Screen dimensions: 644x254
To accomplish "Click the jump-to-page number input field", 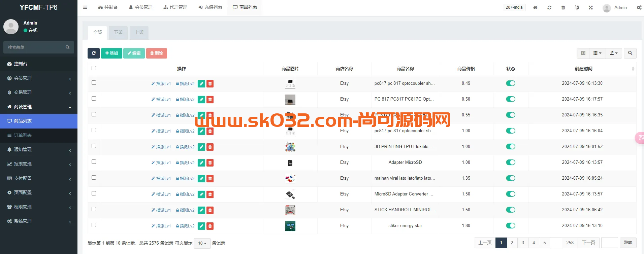I will click(x=610, y=243).
